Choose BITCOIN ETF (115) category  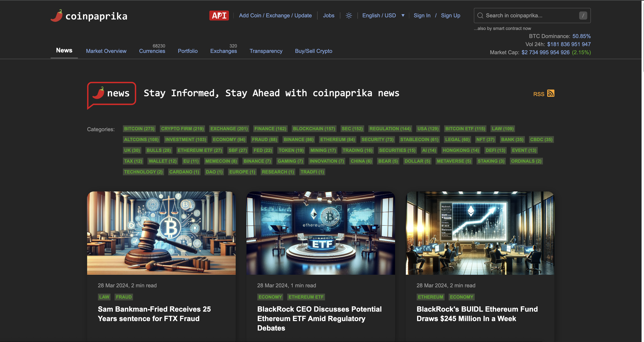465,129
